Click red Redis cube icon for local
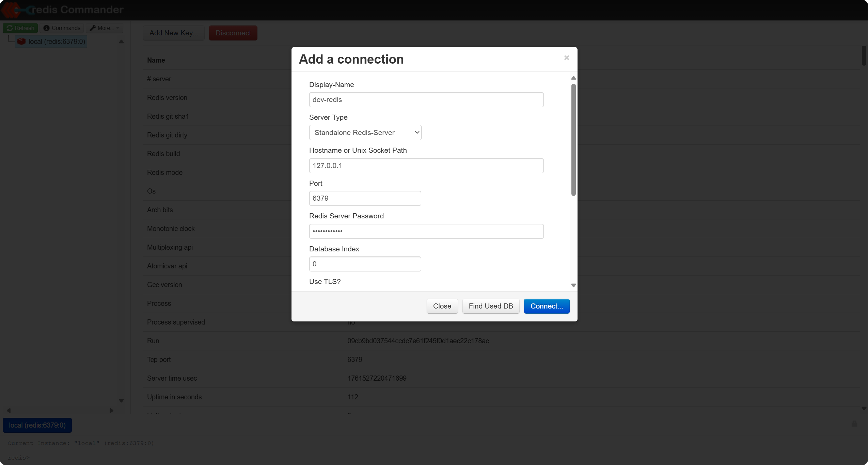This screenshot has height=465, width=868. pyautogui.click(x=21, y=41)
